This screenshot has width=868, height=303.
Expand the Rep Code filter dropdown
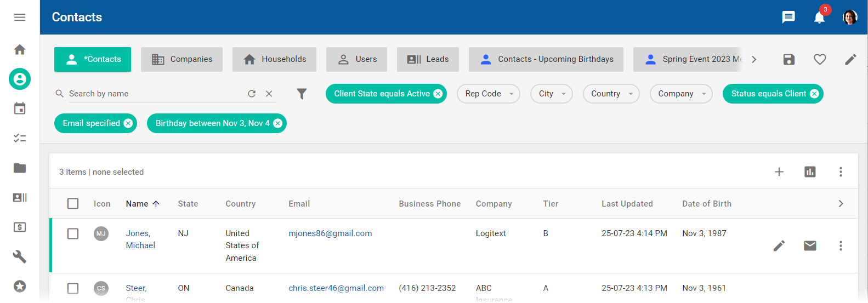click(x=489, y=94)
